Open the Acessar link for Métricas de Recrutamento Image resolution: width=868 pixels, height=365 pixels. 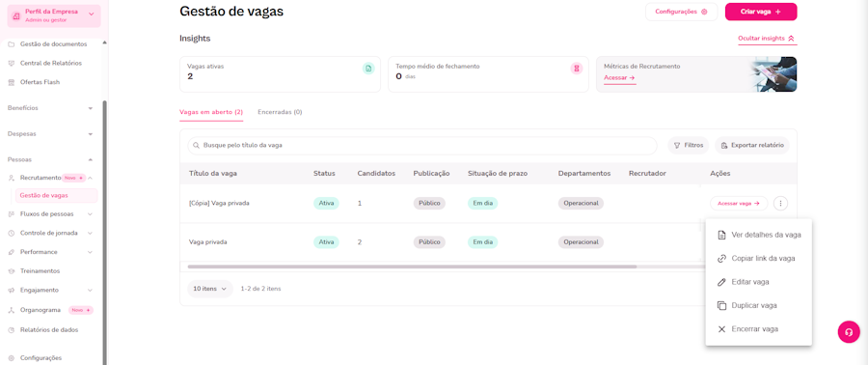pyautogui.click(x=619, y=78)
